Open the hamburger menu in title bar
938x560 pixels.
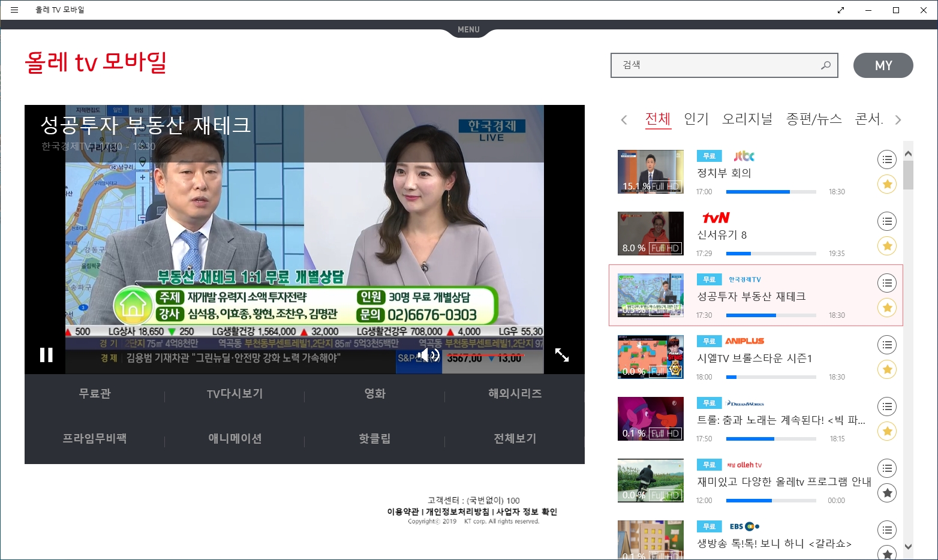[14, 10]
